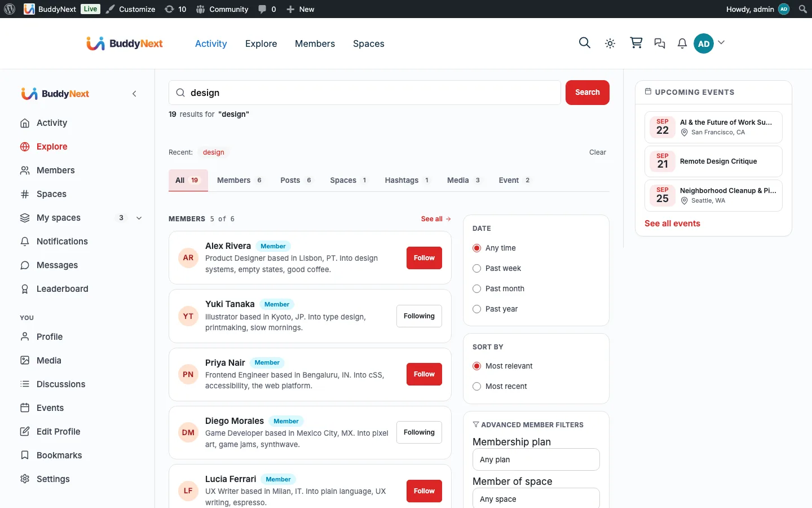Expand the My spaces chevron
Image resolution: width=812 pixels, height=508 pixels.
pos(139,218)
